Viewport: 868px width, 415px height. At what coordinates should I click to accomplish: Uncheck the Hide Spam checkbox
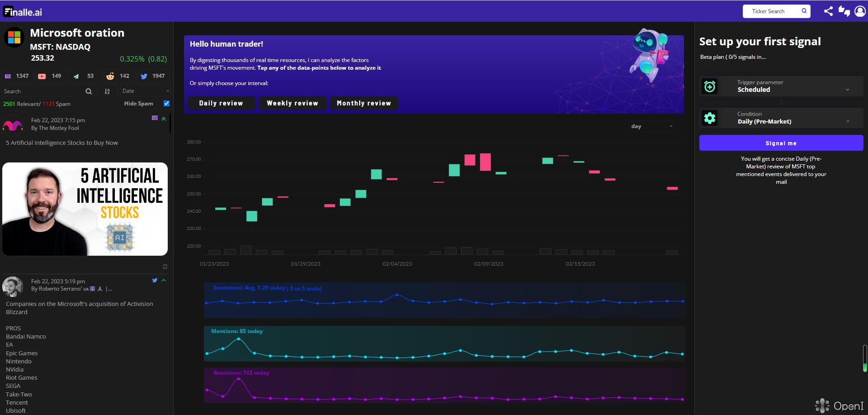point(166,104)
